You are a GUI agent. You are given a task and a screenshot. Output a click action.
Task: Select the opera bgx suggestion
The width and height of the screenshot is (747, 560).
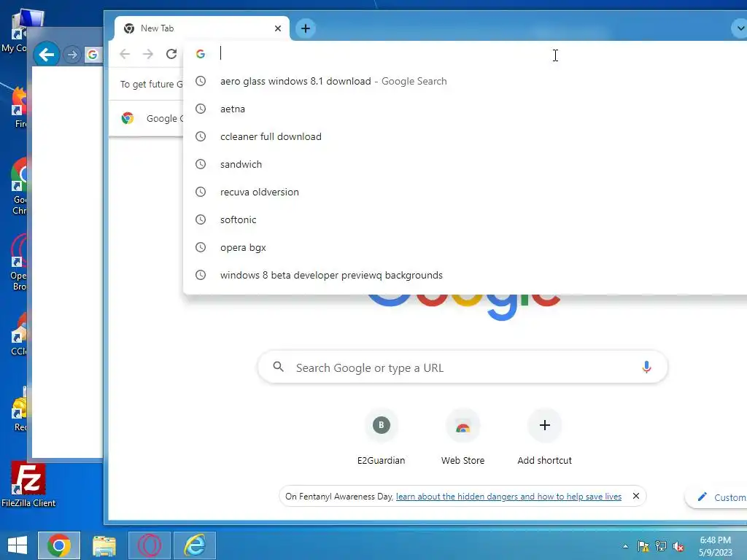[x=465, y=248]
